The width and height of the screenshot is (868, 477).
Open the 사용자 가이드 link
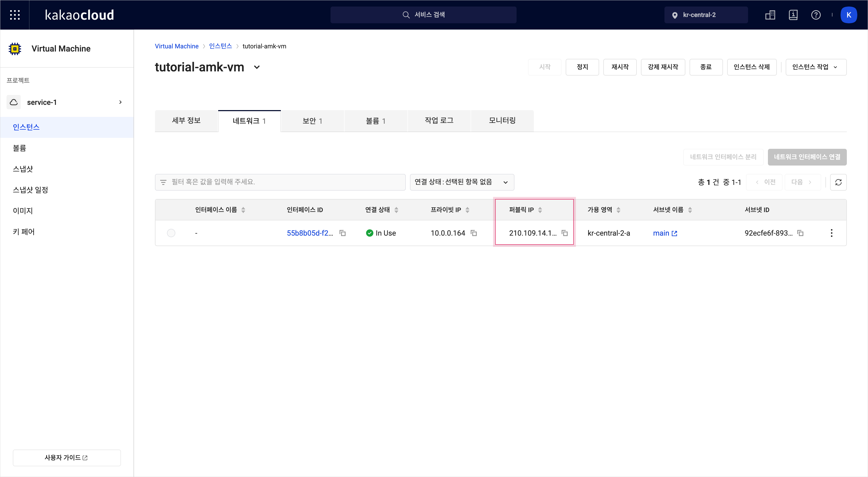(x=67, y=458)
